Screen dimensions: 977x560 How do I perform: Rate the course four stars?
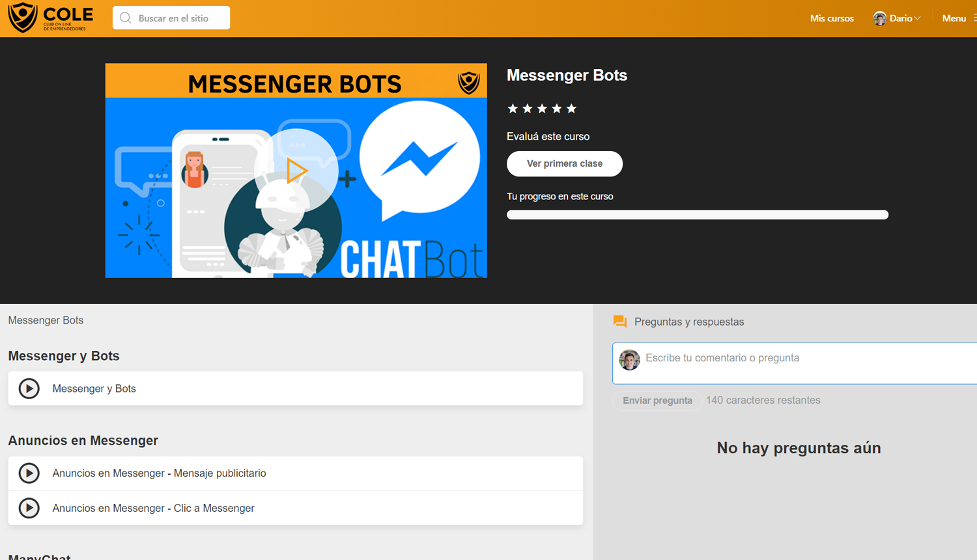(557, 109)
